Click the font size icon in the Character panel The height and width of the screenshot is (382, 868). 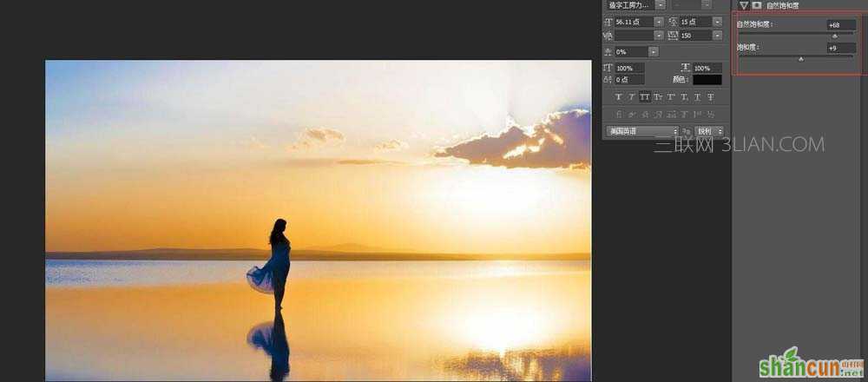(608, 23)
